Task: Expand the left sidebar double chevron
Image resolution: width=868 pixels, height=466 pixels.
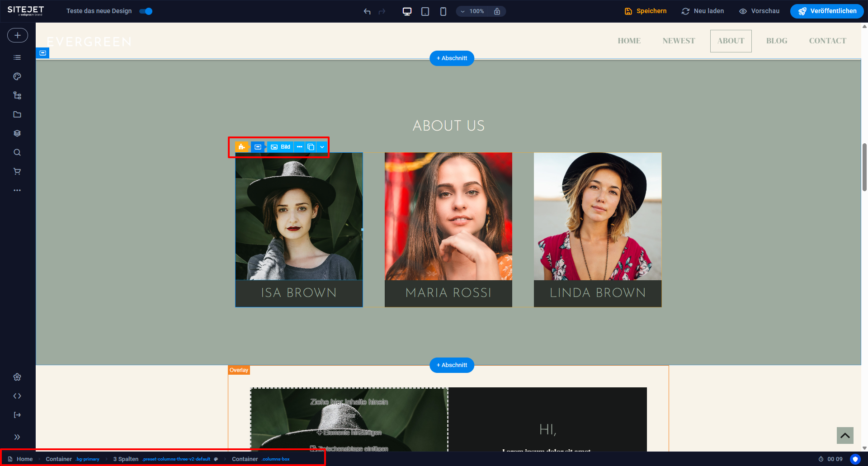Action: [17, 437]
